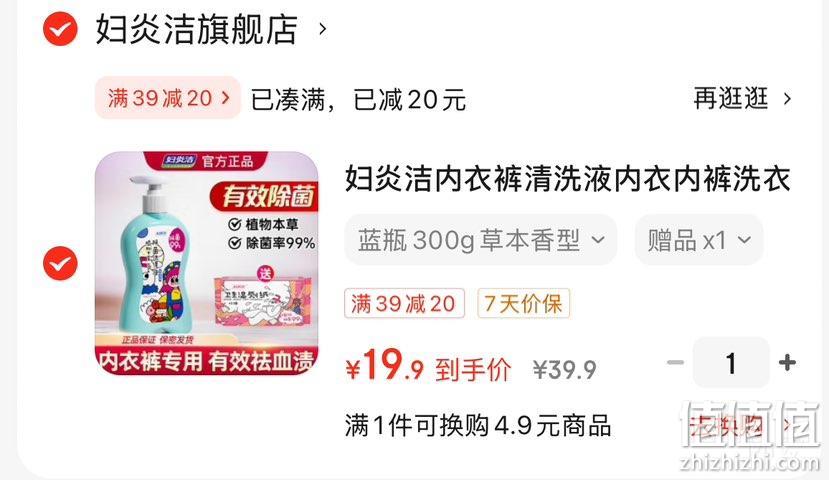Open the store page via arrow beside 妇炎洁旗舰店
Image resolution: width=829 pixels, height=480 pixels.
[x=323, y=29]
